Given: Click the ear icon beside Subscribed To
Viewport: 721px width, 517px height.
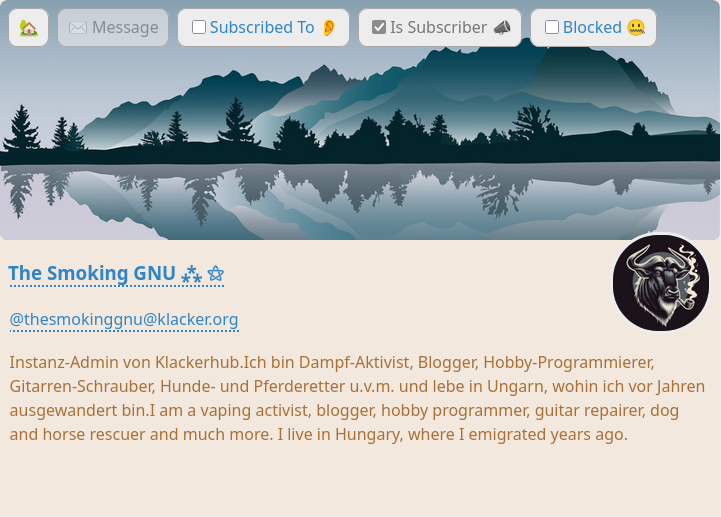Looking at the screenshot, I should click(x=329, y=28).
